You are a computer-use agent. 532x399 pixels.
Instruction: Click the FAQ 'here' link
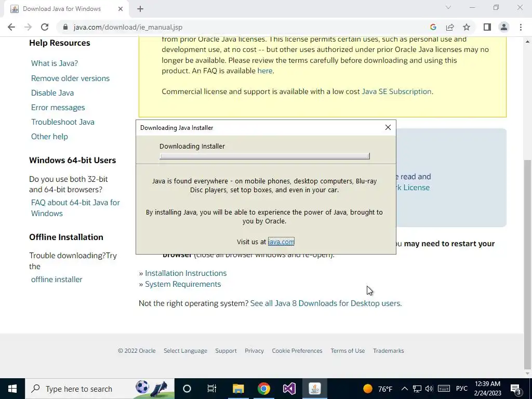(x=265, y=71)
